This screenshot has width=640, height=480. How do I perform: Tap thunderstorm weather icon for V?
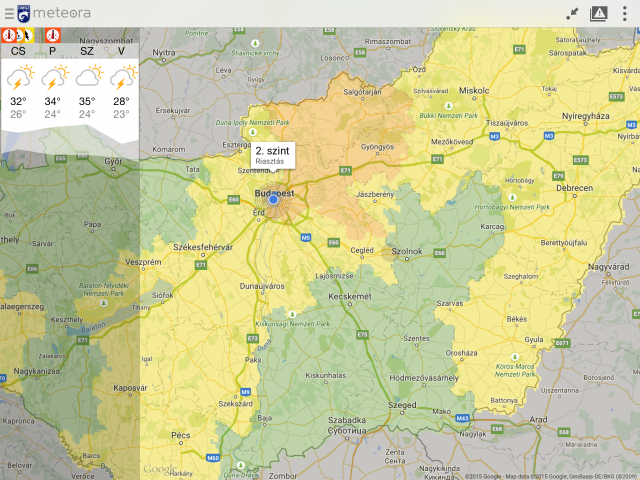pyautogui.click(x=123, y=77)
